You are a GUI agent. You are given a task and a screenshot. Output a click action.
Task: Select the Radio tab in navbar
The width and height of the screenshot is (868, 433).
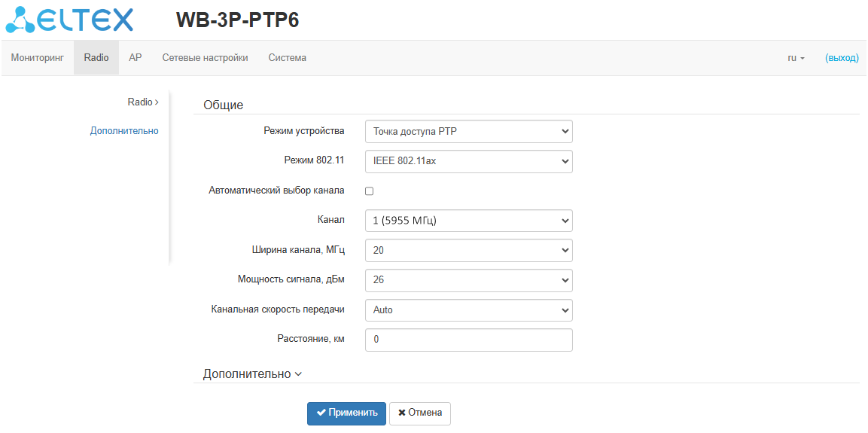coord(96,58)
